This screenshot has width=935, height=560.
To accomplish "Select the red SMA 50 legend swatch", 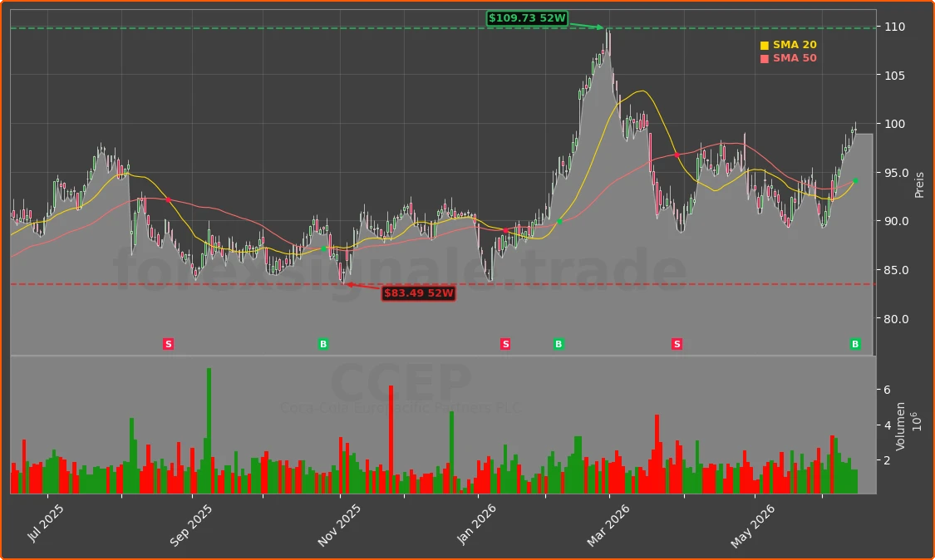I will pyautogui.click(x=765, y=58).
